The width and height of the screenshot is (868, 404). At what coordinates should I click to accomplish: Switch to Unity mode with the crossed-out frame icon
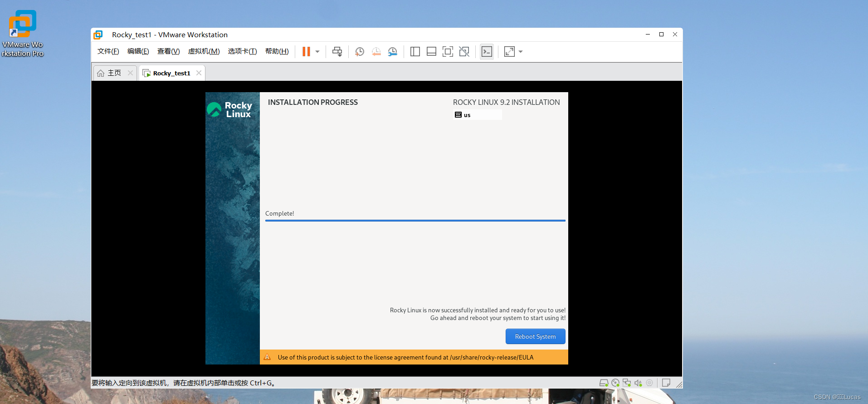[464, 52]
